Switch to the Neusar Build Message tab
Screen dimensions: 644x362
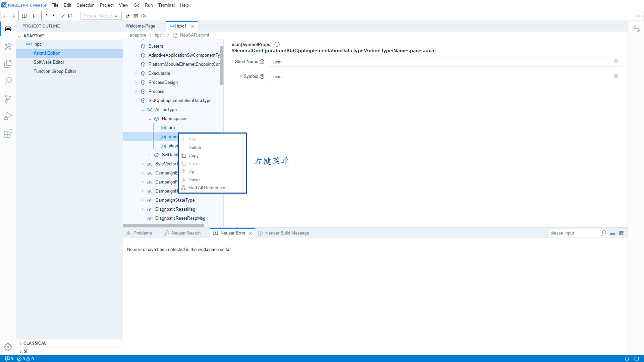point(287,233)
